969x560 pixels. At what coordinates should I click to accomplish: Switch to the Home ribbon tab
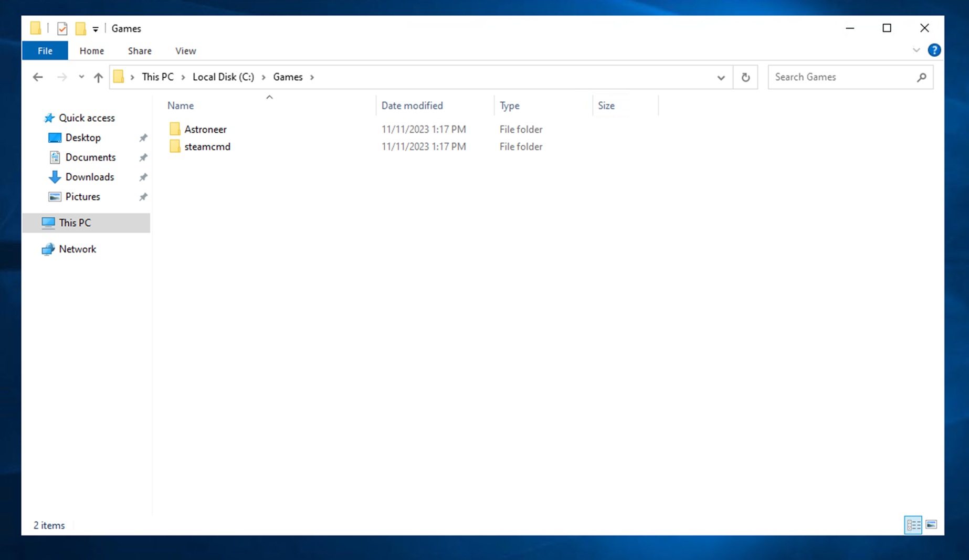(92, 51)
